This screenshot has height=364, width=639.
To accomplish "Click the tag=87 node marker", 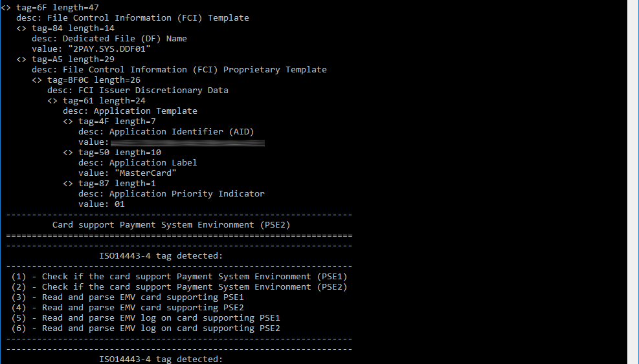I will [x=67, y=184].
